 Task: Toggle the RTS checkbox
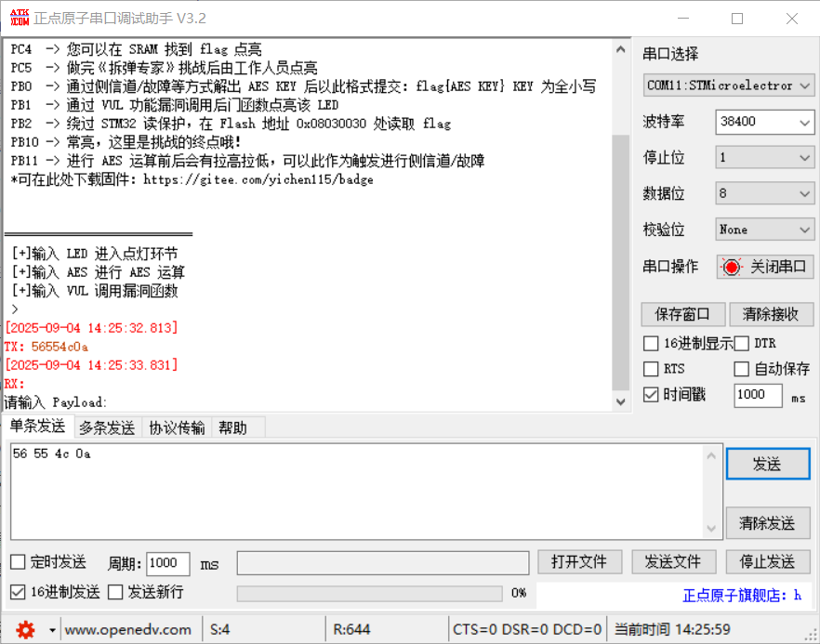pyautogui.click(x=651, y=369)
